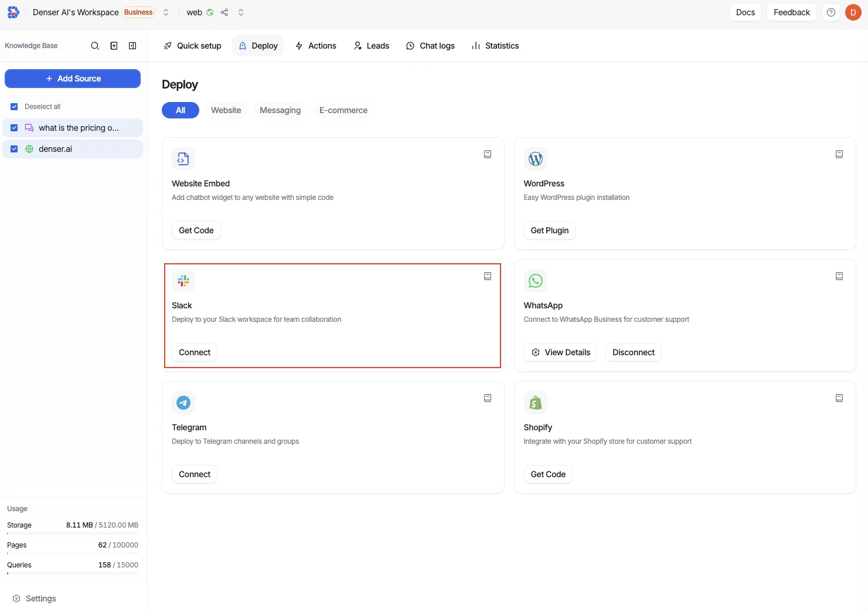Screen dimensions: 868x612
Task: Open Settings at sidebar bottom
Action: coord(35,599)
